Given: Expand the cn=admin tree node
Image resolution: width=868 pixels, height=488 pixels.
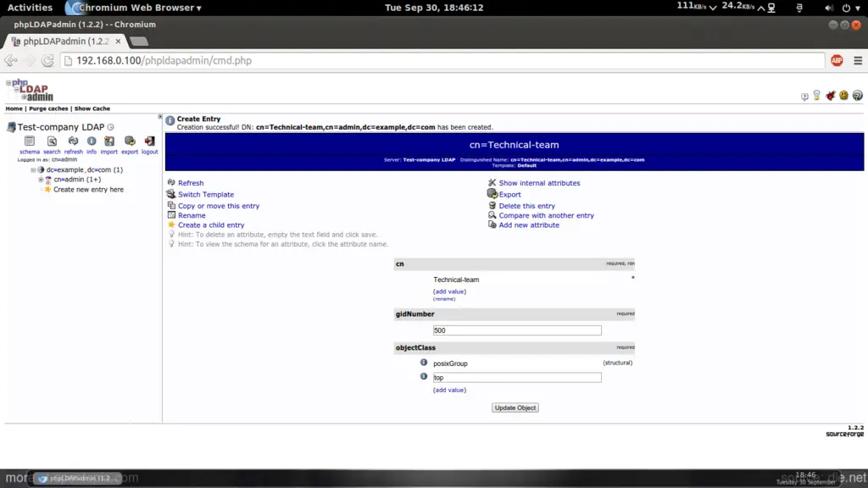Looking at the screenshot, I should pos(41,180).
